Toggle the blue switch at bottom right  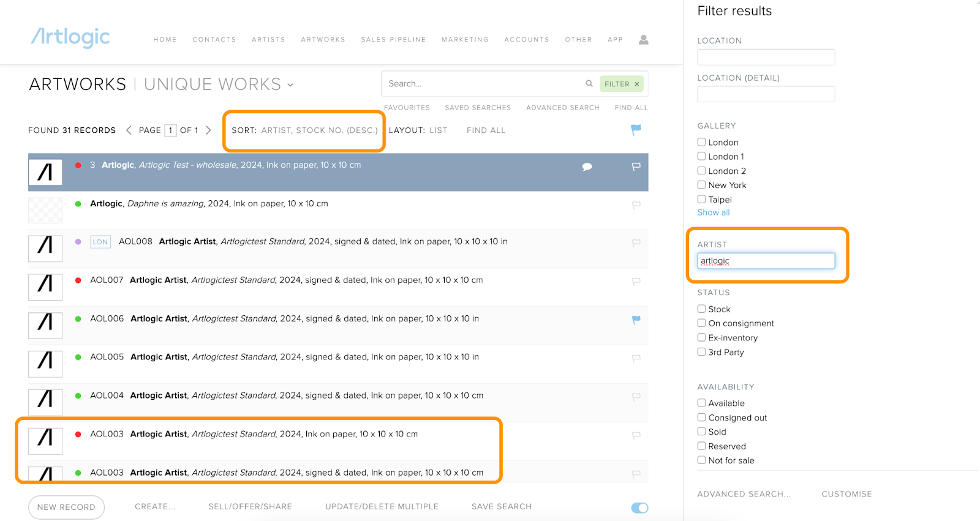tap(639, 508)
